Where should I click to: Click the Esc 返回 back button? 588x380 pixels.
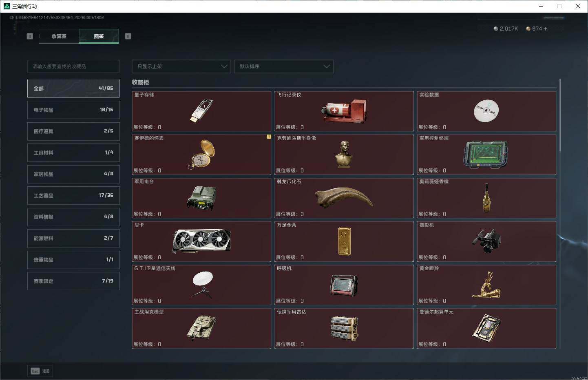coord(40,371)
